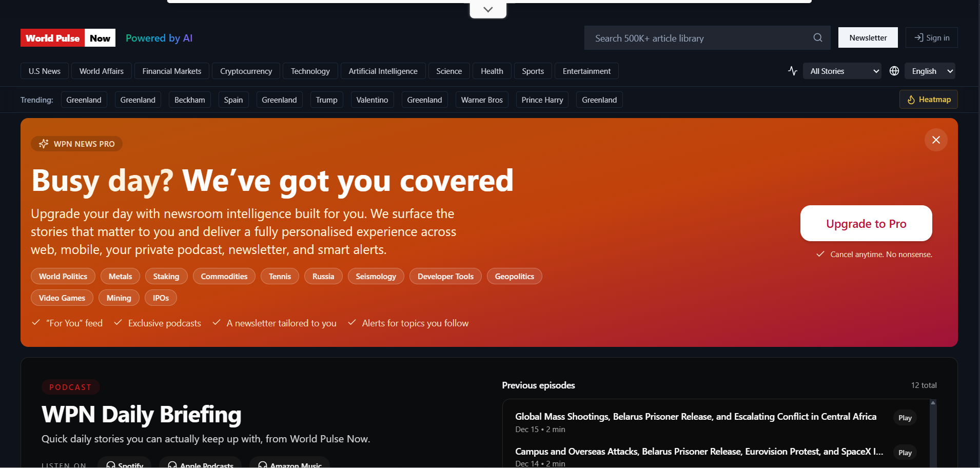
Task: Choose the Mining topic chip
Action: [x=119, y=298]
